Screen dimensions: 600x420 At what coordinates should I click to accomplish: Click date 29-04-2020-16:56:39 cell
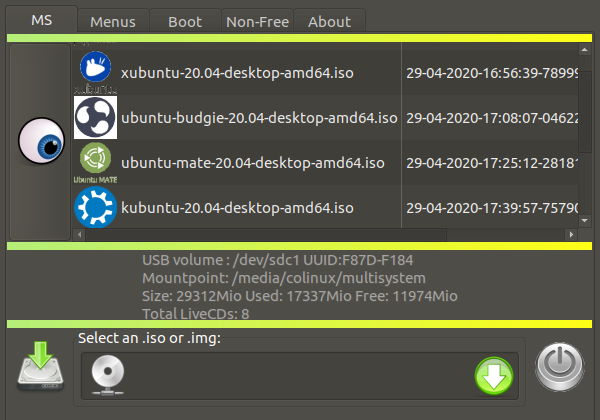[x=492, y=73]
